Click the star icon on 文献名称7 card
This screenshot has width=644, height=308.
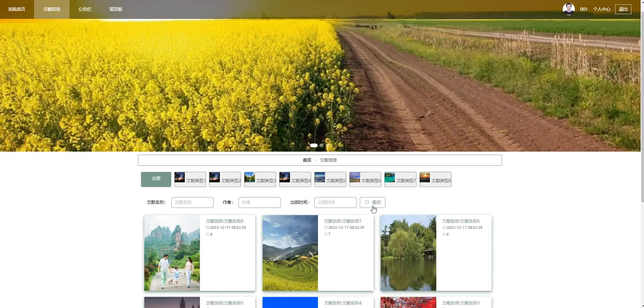click(326, 234)
